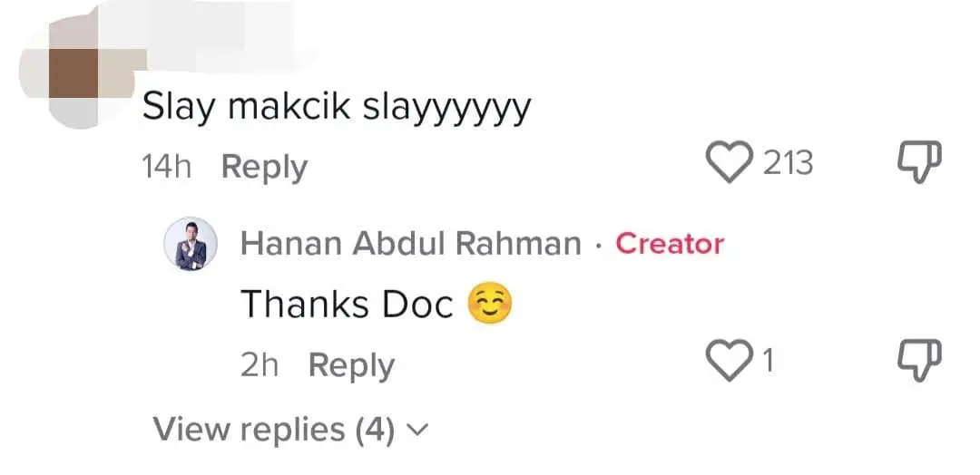The height and width of the screenshot is (475, 980).
Task: Click the Hanan Abdul Rahman username
Action: pyautogui.click(x=410, y=244)
